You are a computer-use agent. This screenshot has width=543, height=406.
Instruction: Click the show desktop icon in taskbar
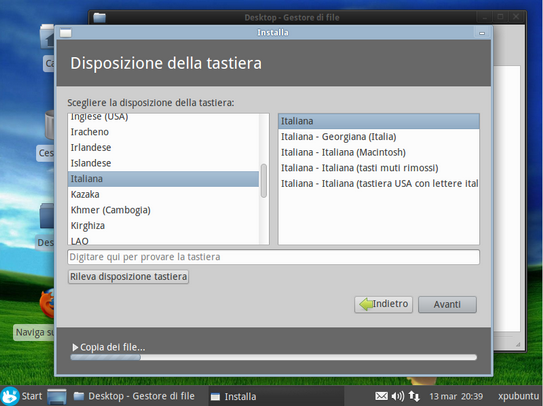[56, 396]
